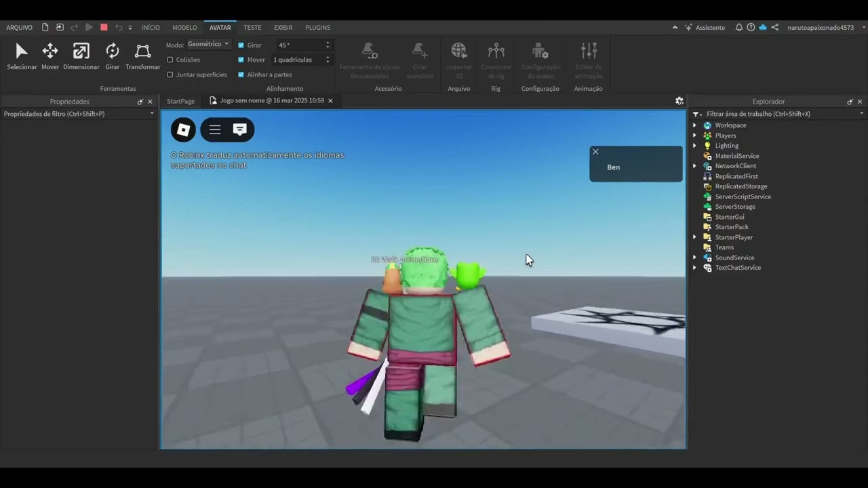Adjust the rotation increment stepper arrows

point(328,45)
